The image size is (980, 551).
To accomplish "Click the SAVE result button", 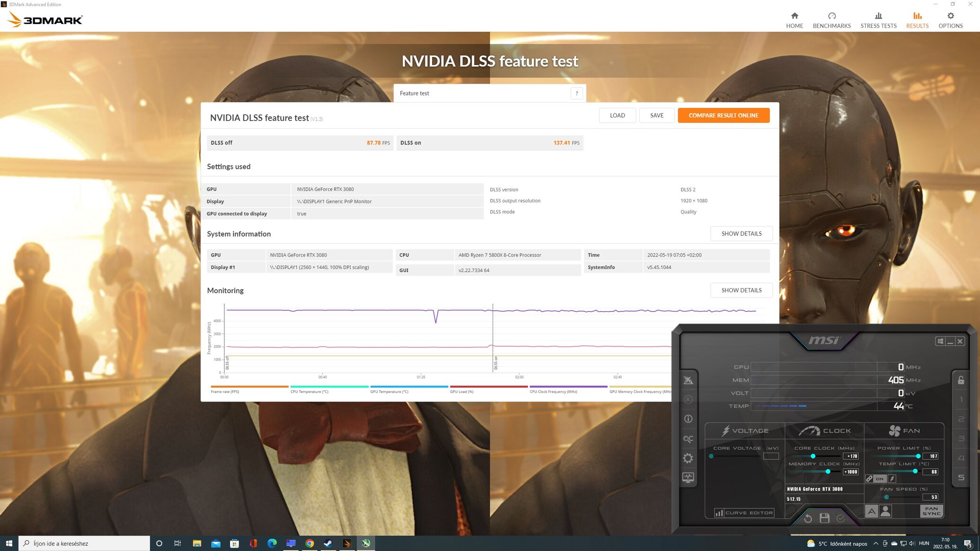I will coord(656,115).
